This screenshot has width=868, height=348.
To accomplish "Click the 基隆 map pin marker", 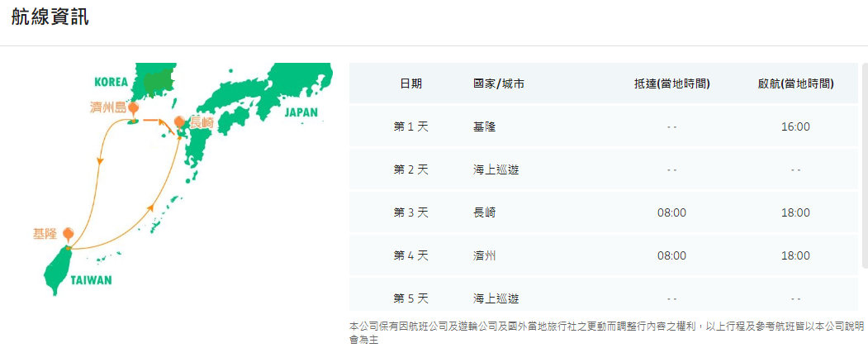I will 68,234.
